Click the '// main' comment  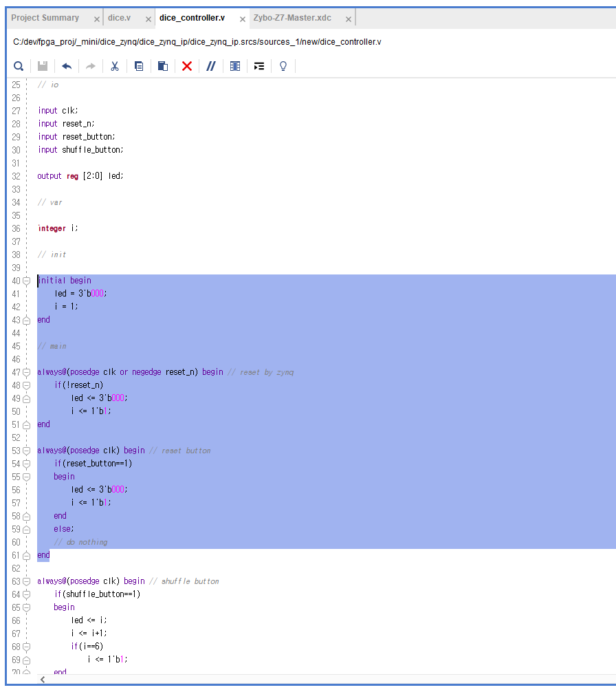pyautogui.click(x=52, y=346)
